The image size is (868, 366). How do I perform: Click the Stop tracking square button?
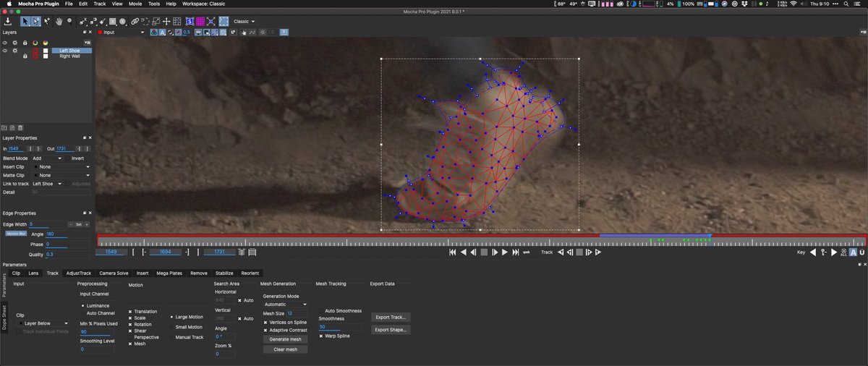(x=579, y=252)
